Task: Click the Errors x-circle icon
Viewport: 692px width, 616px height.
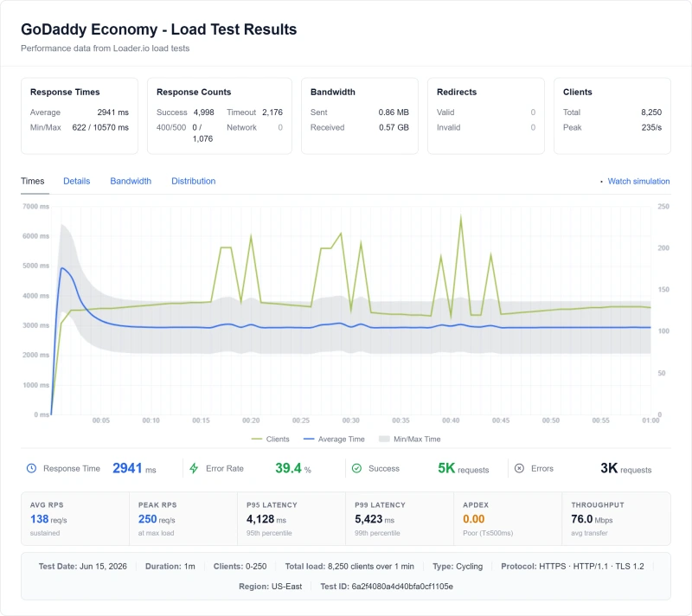Action: [520, 468]
